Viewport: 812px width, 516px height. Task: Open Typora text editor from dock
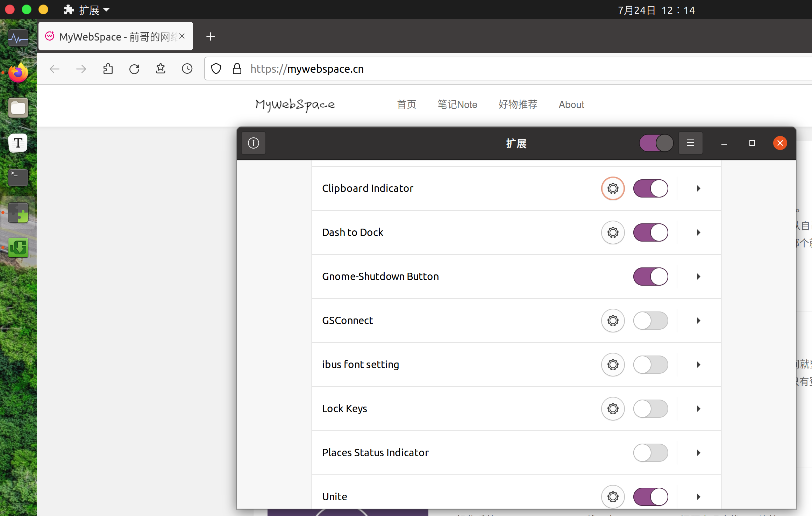(x=18, y=143)
